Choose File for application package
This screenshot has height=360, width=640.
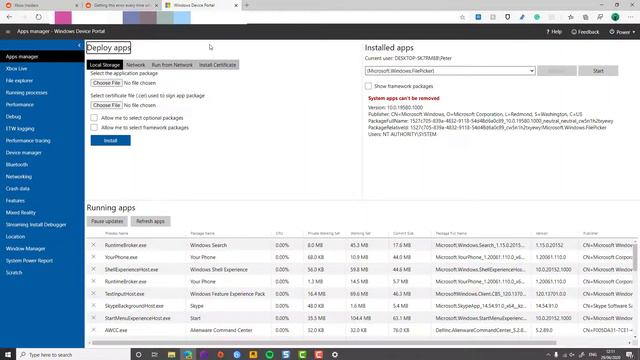(106, 83)
